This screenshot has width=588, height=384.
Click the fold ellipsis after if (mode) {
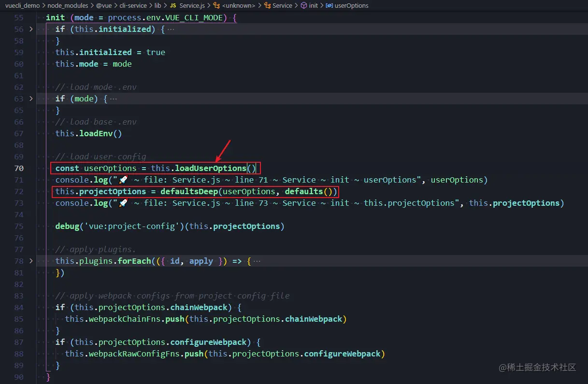click(x=113, y=99)
